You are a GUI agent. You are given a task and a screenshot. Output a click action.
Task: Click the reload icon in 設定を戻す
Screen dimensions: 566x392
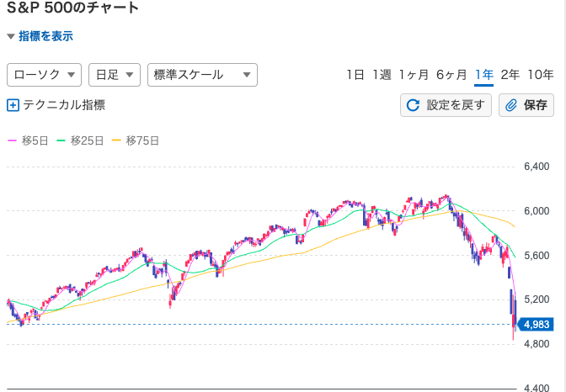413,105
